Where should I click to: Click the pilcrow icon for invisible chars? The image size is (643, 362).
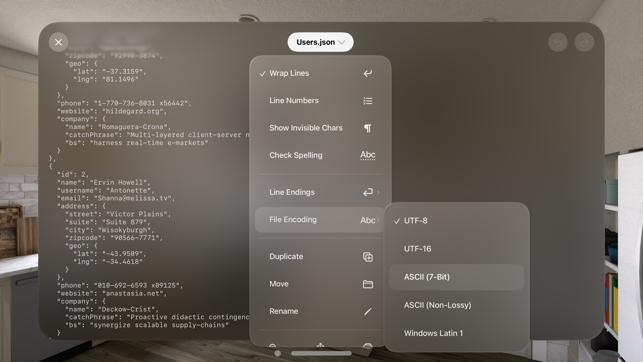368,128
